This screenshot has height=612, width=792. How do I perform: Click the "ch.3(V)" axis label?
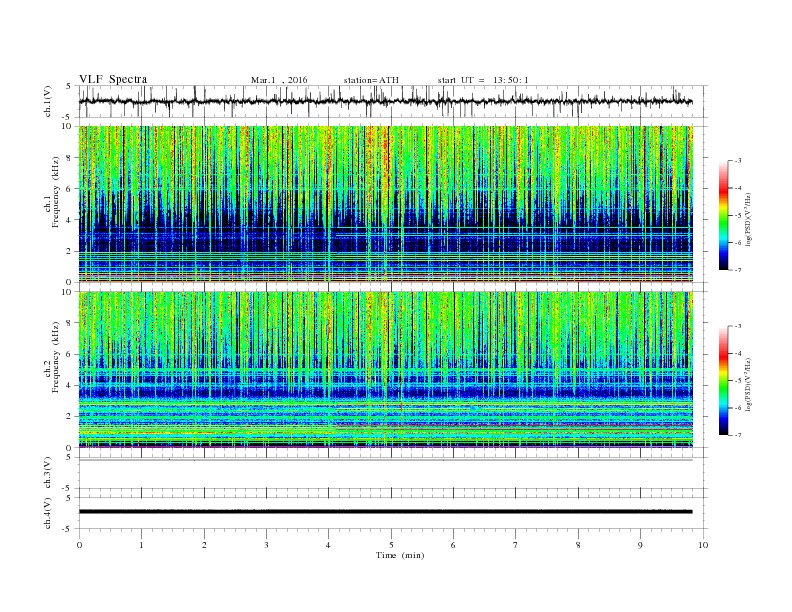coord(48,473)
